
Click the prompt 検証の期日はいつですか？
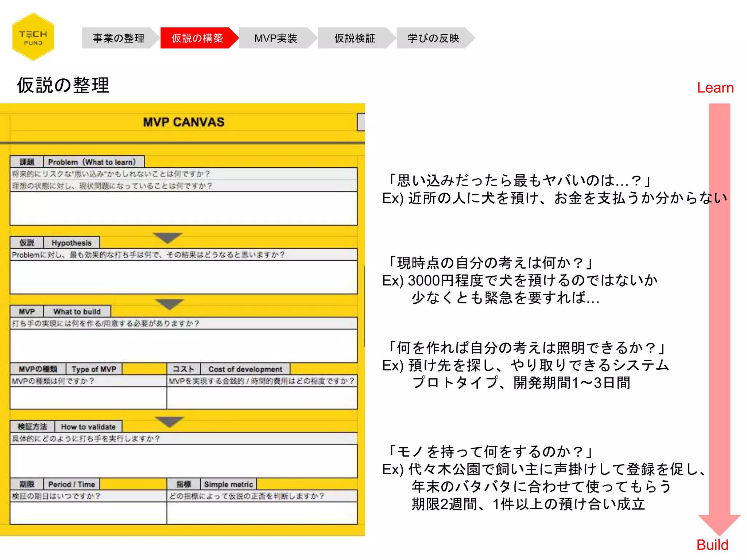(x=56, y=496)
